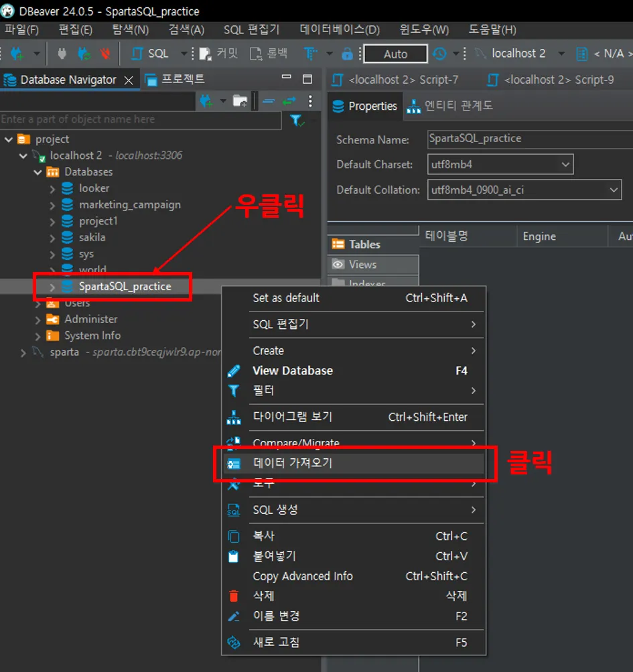Image resolution: width=633 pixels, height=672 pixels.
Task: Collapse the Databases folder node
Action: coord(38,172)
